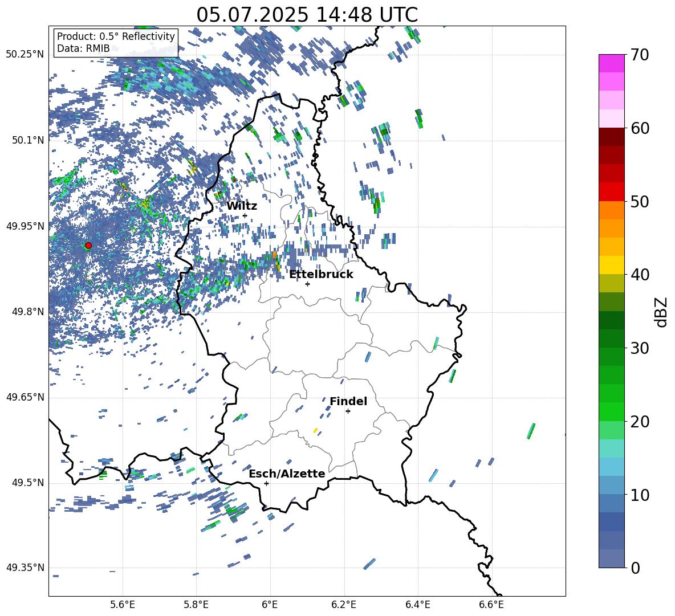The image size is (675, 616).
Task: Click the 70 tick label on colorbar
Action: 640,55
